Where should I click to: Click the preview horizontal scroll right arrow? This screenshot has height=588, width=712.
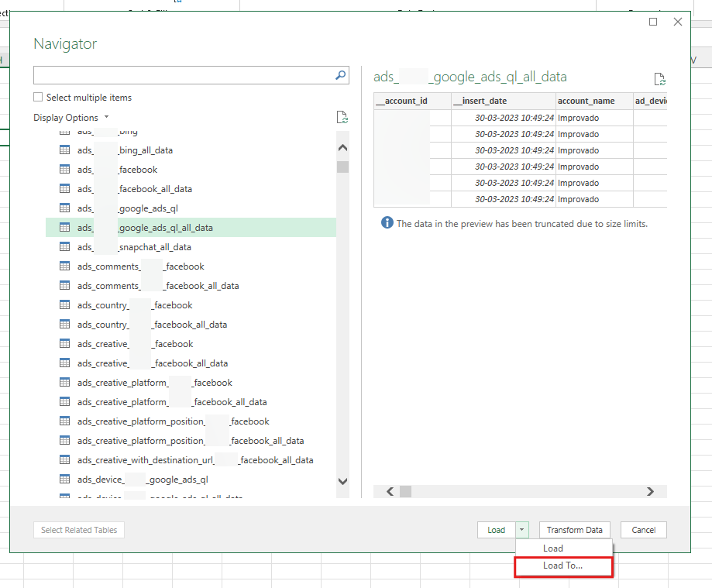(650, 491)
